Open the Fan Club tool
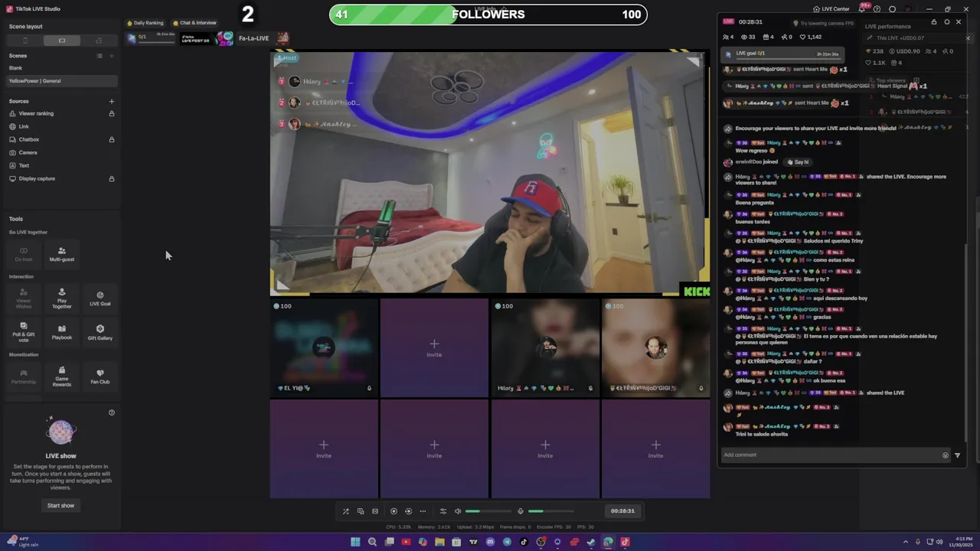Screen dimensions: 980x551 (100, 376)
